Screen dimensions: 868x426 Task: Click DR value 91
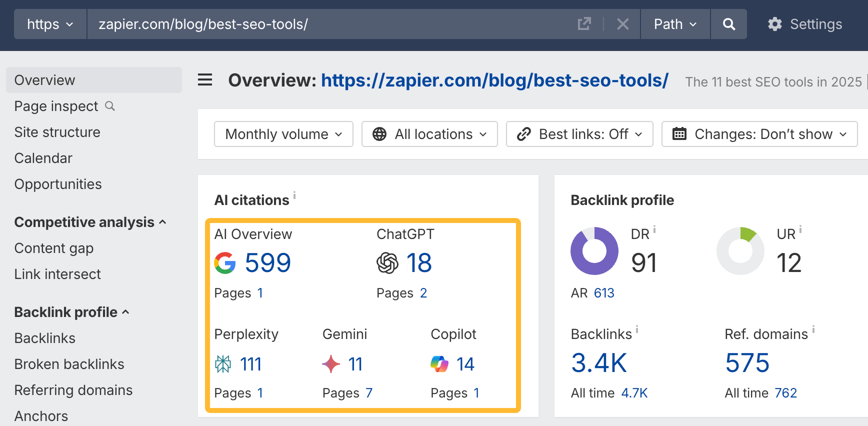tap(644, 263)
